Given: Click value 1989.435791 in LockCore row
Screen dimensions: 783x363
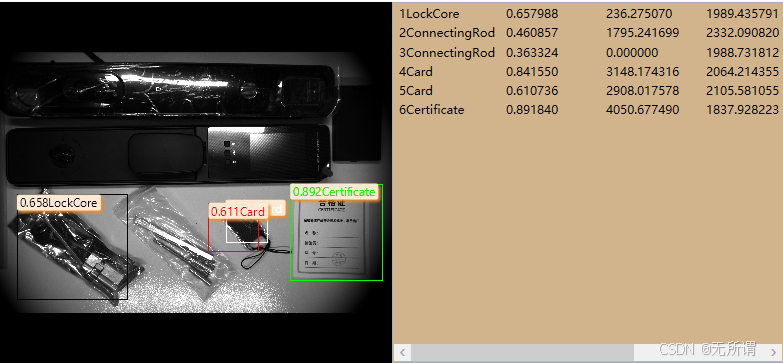Looking at the screenshot, I should tap(742, 14).
